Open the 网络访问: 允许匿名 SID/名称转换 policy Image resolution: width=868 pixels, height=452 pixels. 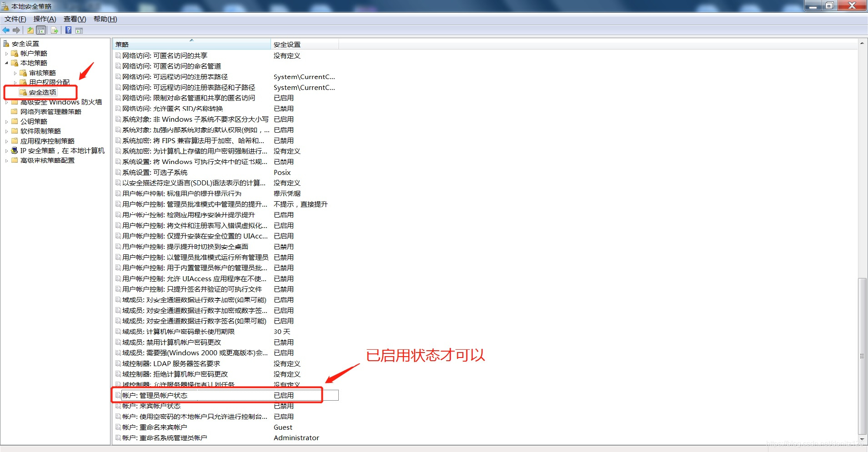(172, 108)
